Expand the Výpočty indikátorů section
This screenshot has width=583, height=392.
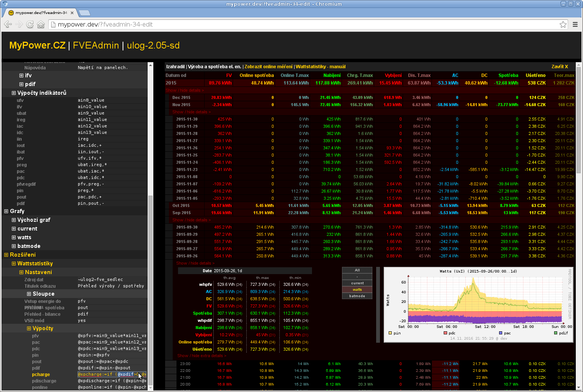click(x=14, y=93)
